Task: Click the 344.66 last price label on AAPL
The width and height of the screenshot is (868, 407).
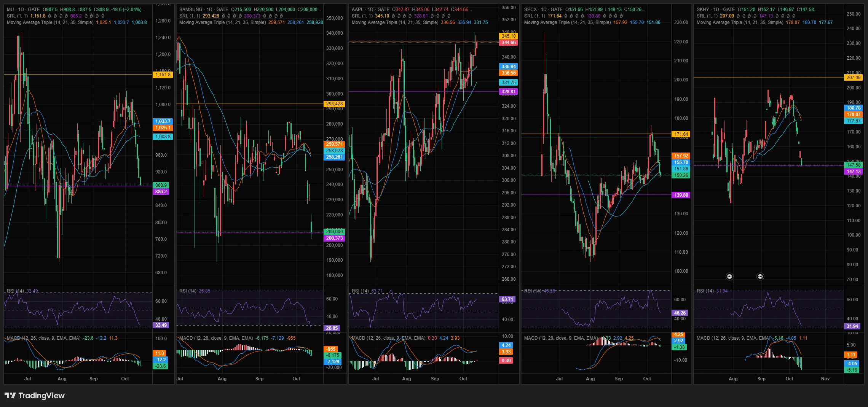Action: click(x=508, y=43)
